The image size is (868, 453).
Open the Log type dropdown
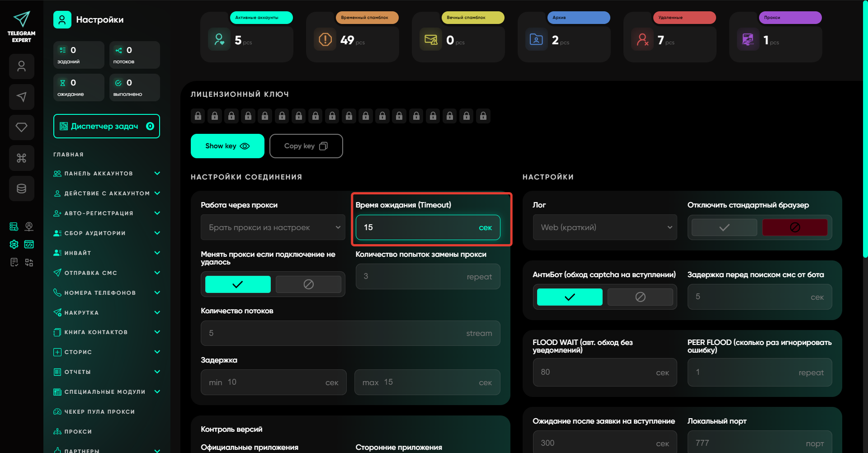pyautogui.click(x=604, y=227)
